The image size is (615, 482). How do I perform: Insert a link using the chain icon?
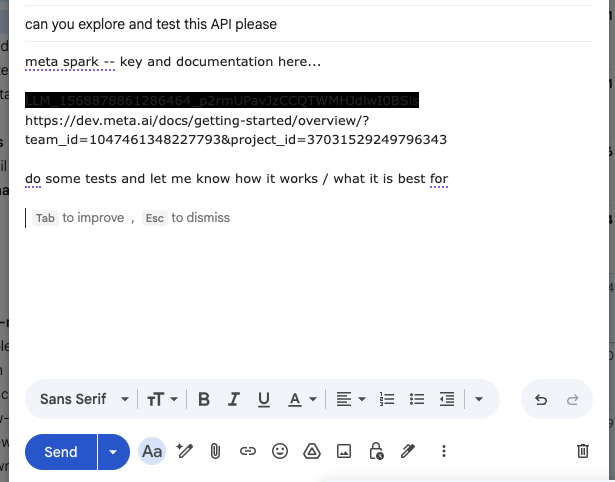pyautogui.click(x=247, y=451)
